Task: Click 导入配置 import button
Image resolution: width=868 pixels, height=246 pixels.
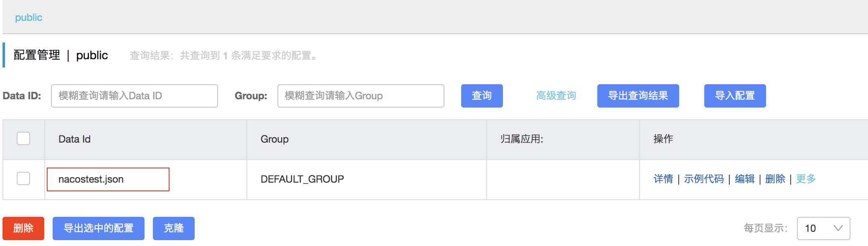Action: point(735,96)
